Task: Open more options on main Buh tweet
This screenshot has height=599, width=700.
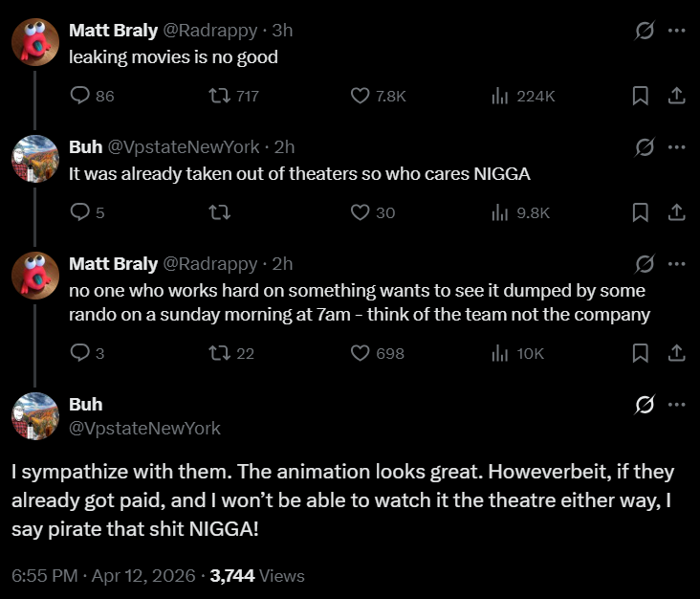Action: [676, 405]
